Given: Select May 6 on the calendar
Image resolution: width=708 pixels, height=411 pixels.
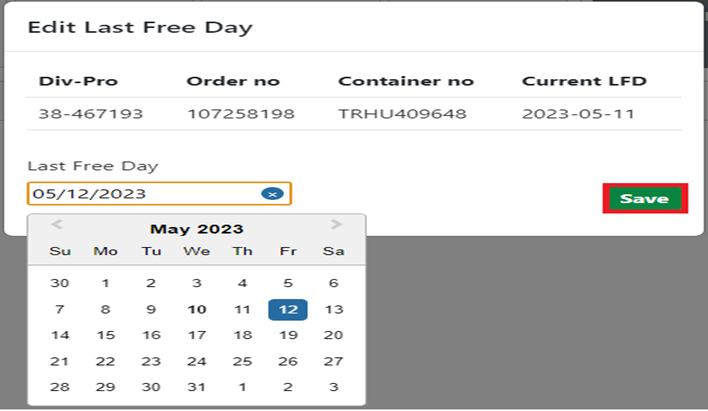Looking at the screenshot, I should (334, 283).
